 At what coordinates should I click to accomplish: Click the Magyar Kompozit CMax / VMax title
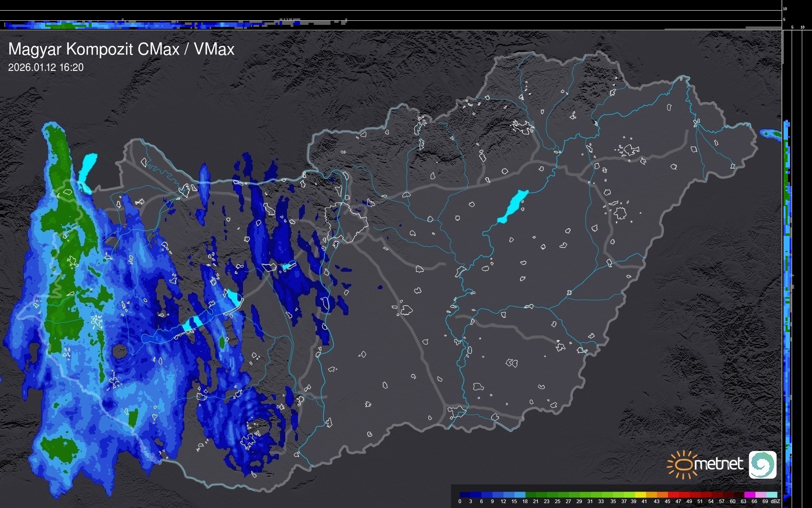click(x=121, y=49)
